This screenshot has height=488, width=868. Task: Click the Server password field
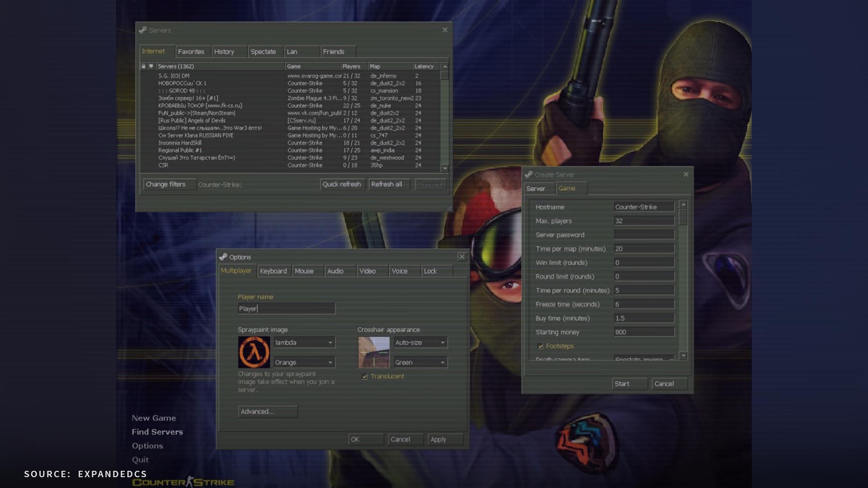[644, 235]
